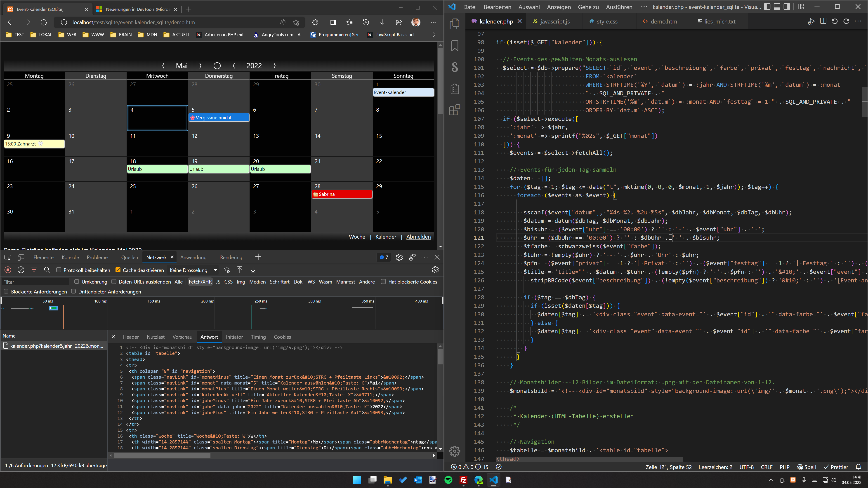Click the Spotify icon in the taskbar
Viewport: 868px width, 488px height.
click(x=448, y=480)
